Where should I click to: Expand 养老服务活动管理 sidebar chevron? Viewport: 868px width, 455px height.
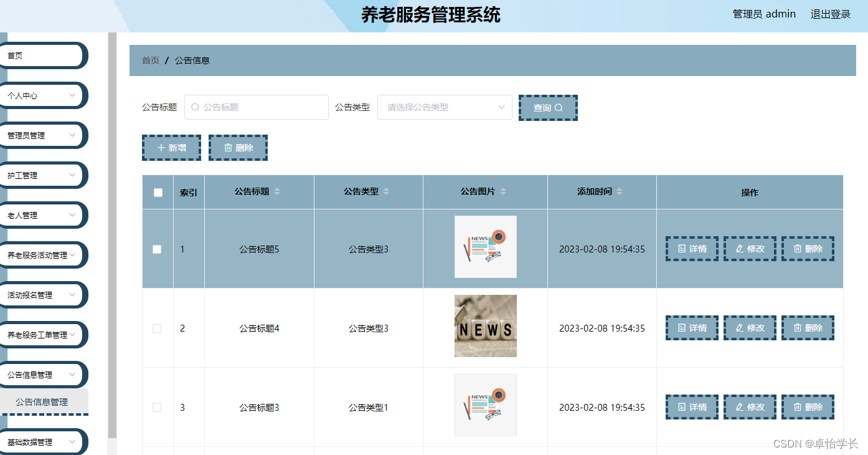tap(72, 255)
